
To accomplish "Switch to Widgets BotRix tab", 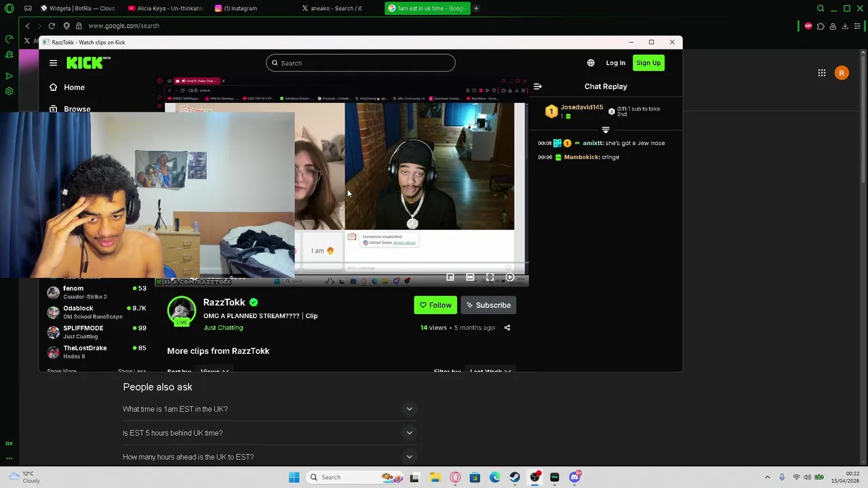I will [x=77, y=8].
